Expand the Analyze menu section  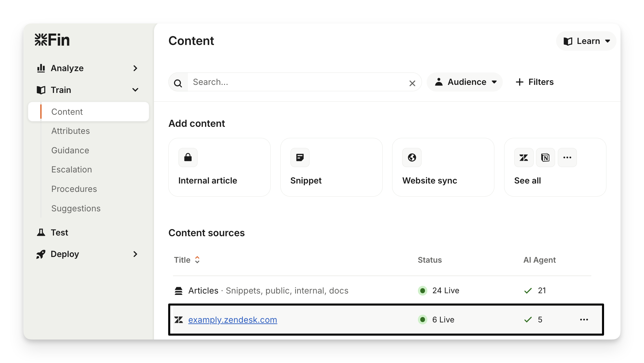point(135,68)
